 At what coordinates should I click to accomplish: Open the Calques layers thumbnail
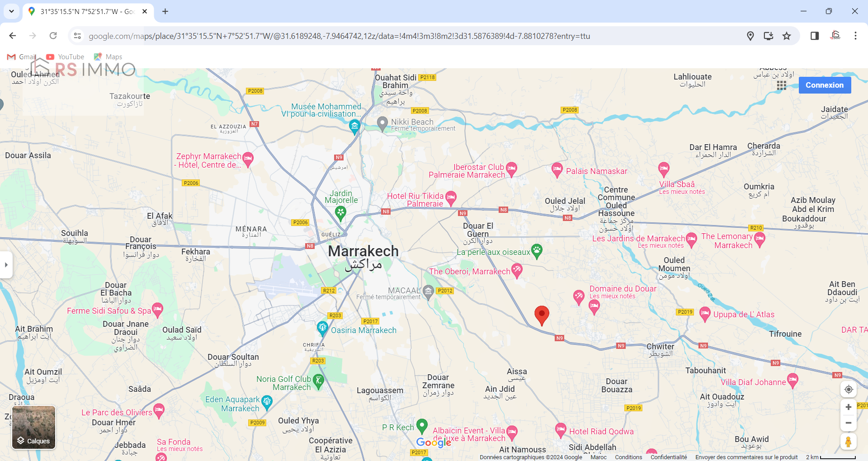coord(34,427)
